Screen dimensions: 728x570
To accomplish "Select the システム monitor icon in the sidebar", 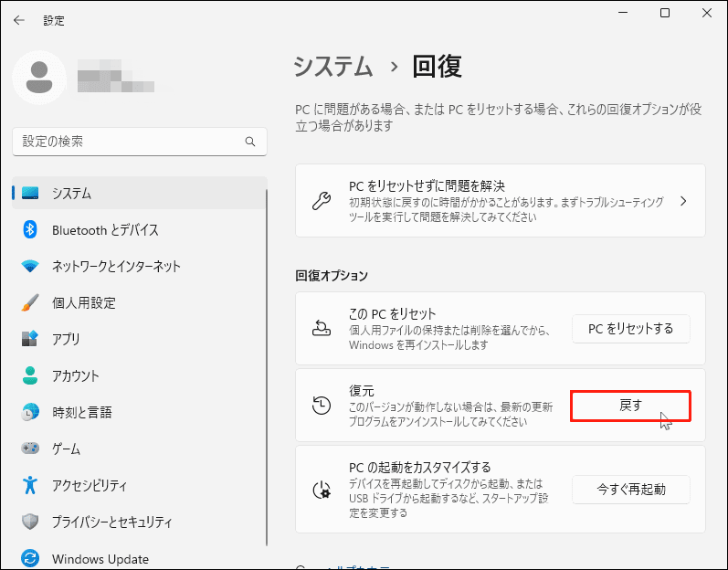I will click(x=30, y=193).
